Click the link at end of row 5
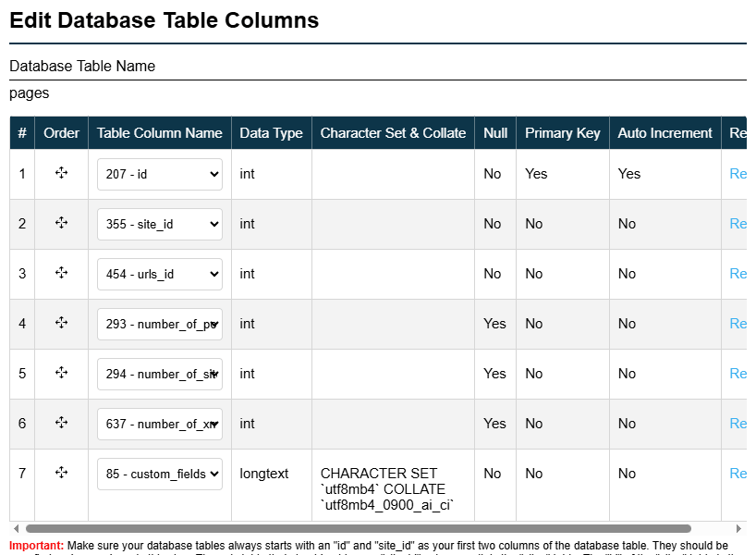This screenshot has width=756, height=555. pos(738,374)
